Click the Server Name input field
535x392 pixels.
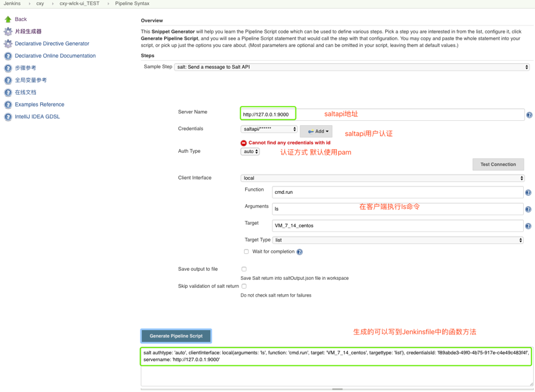[268, 115]
